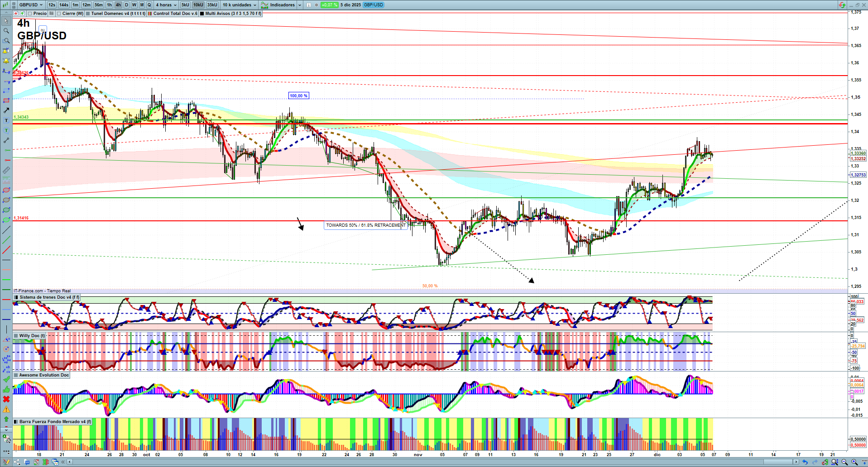The width and height of the screenshot is (868, 467).
Task: Click the 35kU units button
Action: (x=212, y=5)
